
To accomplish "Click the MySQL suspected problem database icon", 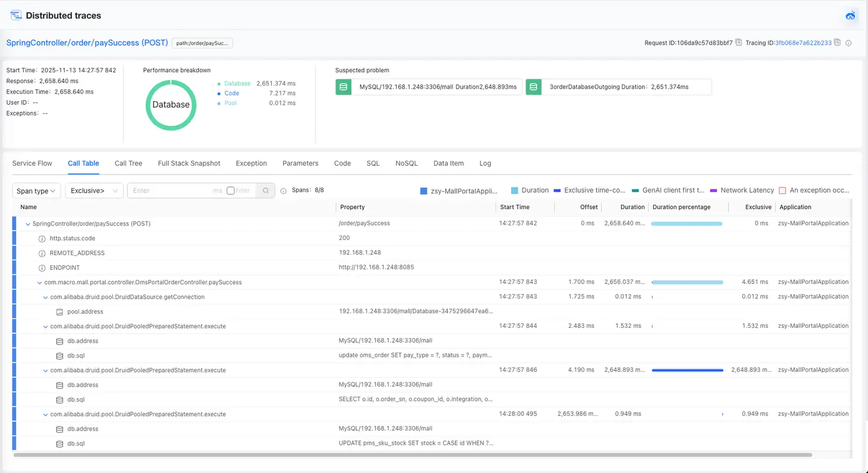I will point(344,87).
